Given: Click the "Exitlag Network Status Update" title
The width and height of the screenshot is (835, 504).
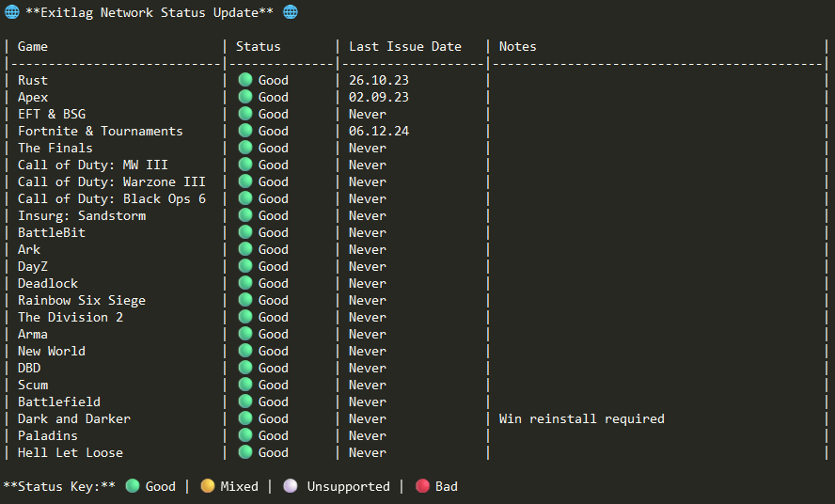Looking at the screenshot, I should pos(150,13).
